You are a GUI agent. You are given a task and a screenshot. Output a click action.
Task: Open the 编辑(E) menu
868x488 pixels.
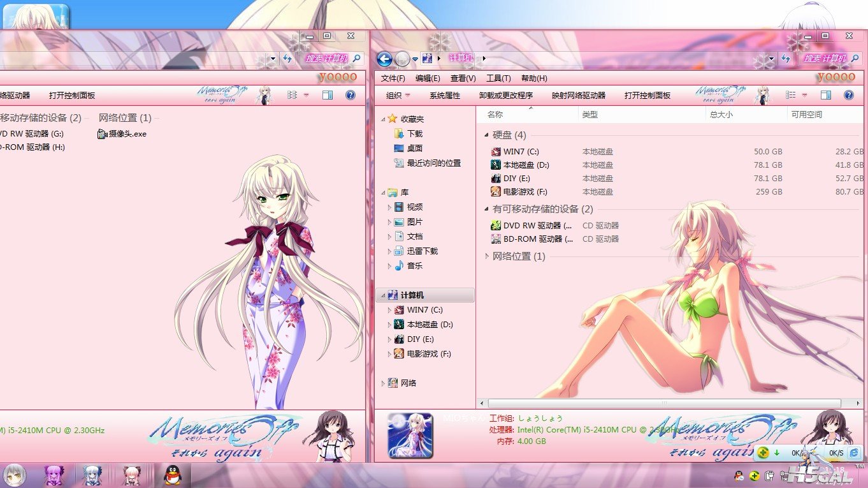pos(428,78)
